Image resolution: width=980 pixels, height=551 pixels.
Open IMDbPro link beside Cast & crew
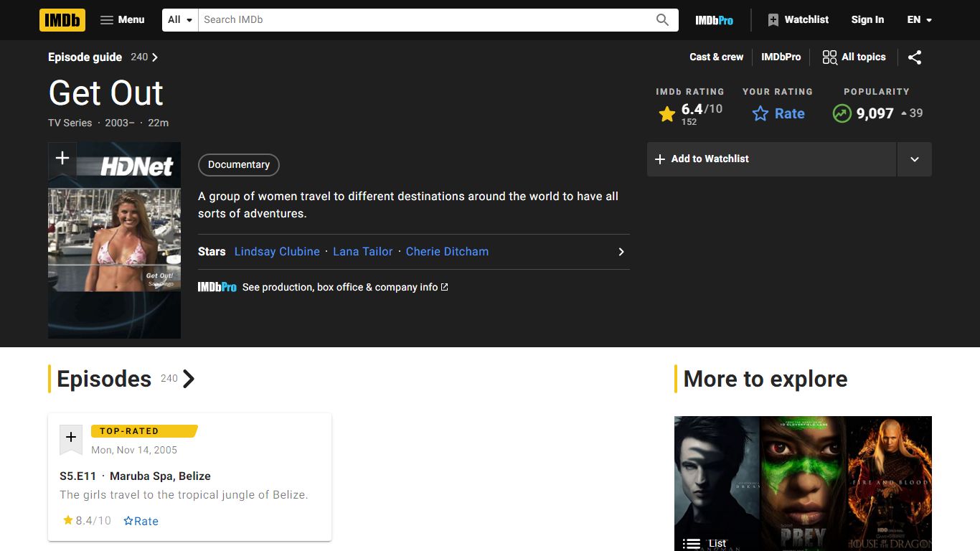tap(781, 57)
